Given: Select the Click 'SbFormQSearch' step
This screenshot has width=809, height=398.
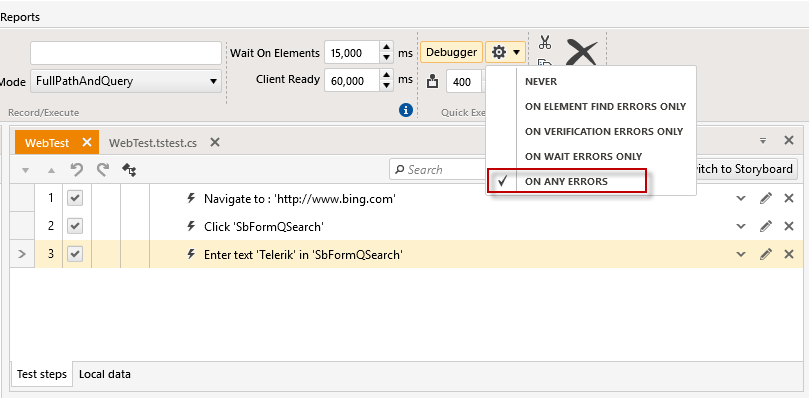Looking at the screenshot, I should 264,226.
